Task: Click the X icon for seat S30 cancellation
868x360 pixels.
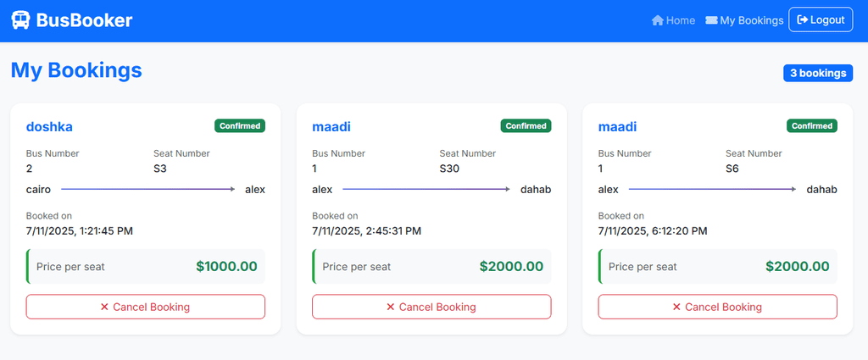Action: [x=391, y=307]
